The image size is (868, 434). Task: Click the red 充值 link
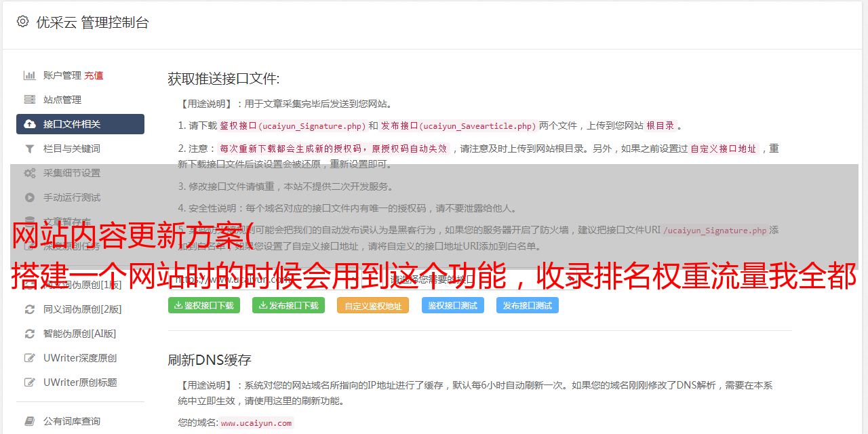point(94,75)
